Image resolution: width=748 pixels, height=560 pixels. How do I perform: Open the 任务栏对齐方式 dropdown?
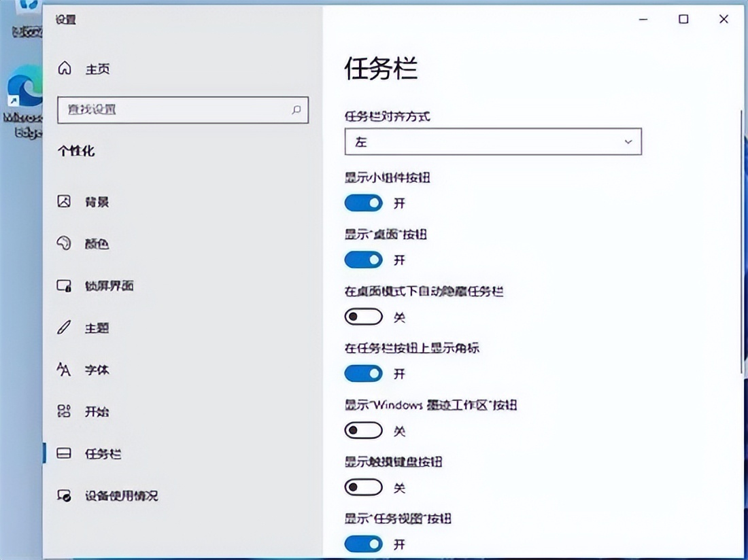pos(492,142)
